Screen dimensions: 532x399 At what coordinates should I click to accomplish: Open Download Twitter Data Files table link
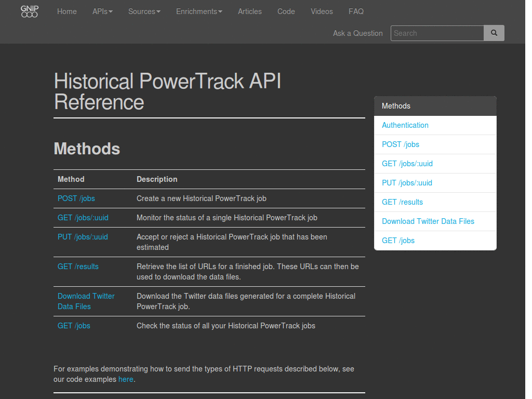[x=86, y=301]
